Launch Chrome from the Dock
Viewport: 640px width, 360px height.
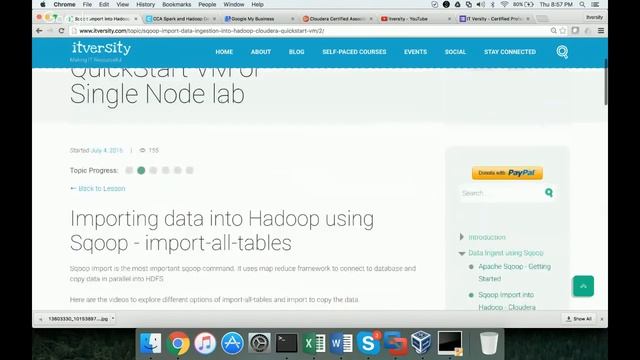[178, 343]
